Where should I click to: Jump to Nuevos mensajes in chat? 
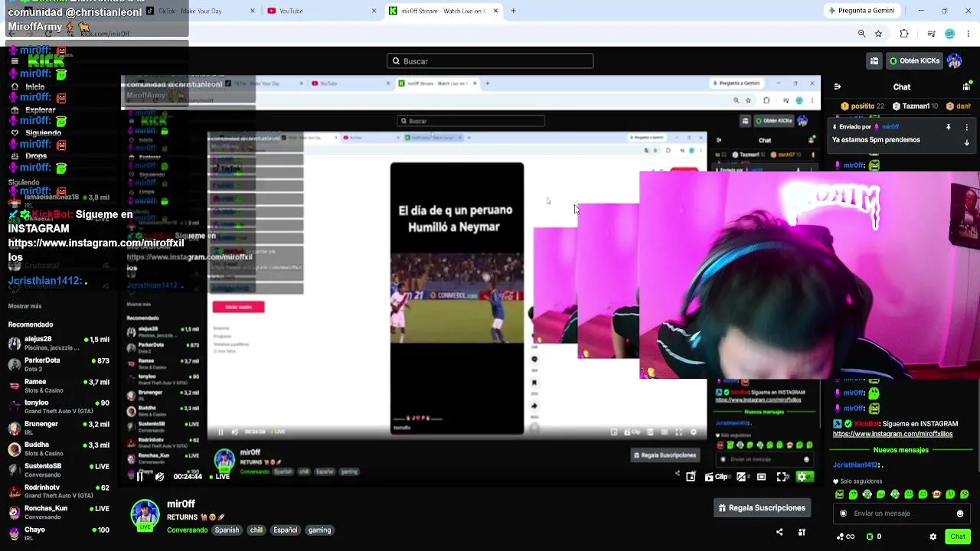coord(900,450)
